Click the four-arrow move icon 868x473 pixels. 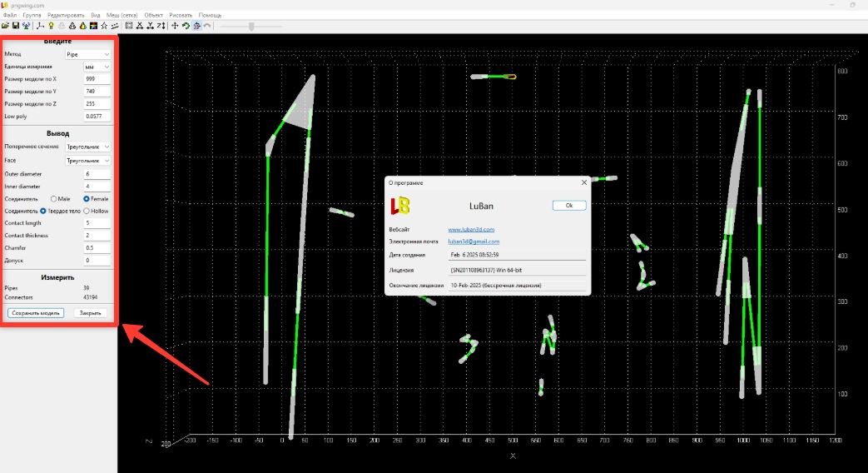[175, 26]
